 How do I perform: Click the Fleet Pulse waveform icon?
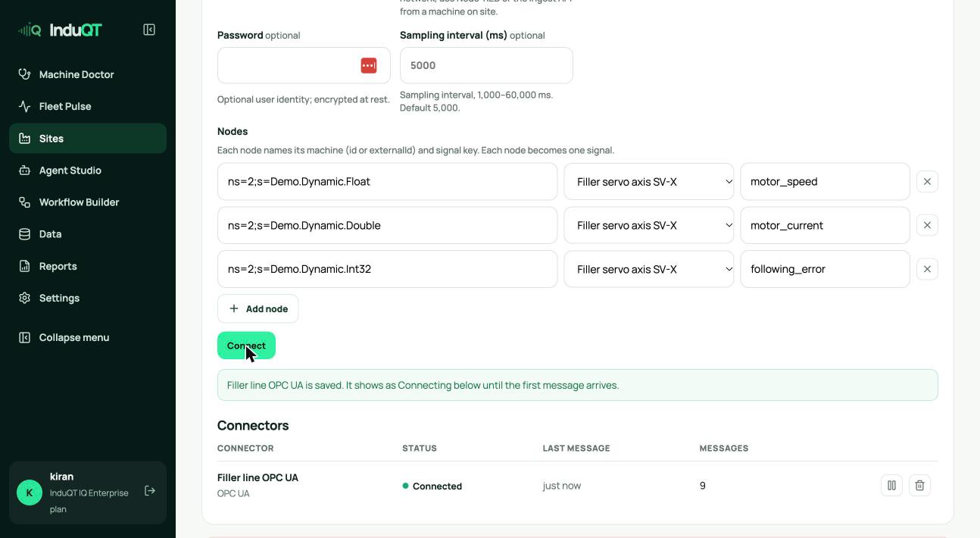(x=25, y=106)
